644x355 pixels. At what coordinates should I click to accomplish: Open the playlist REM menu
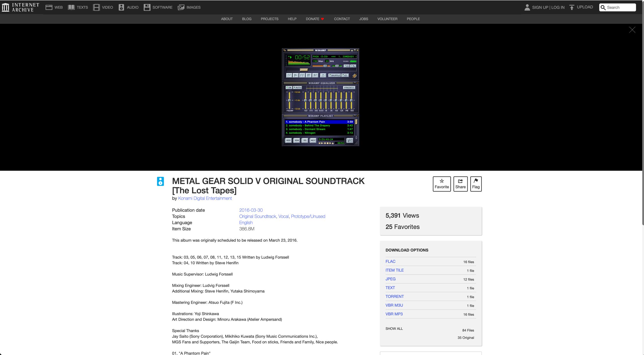[297, 141]
